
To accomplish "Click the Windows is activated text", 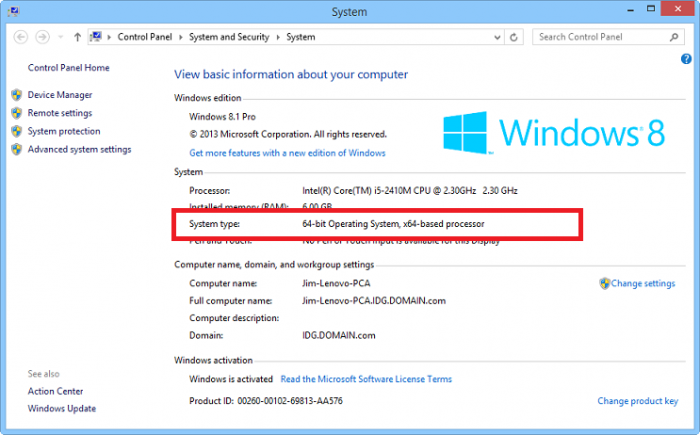I will [x=231, y=379].
